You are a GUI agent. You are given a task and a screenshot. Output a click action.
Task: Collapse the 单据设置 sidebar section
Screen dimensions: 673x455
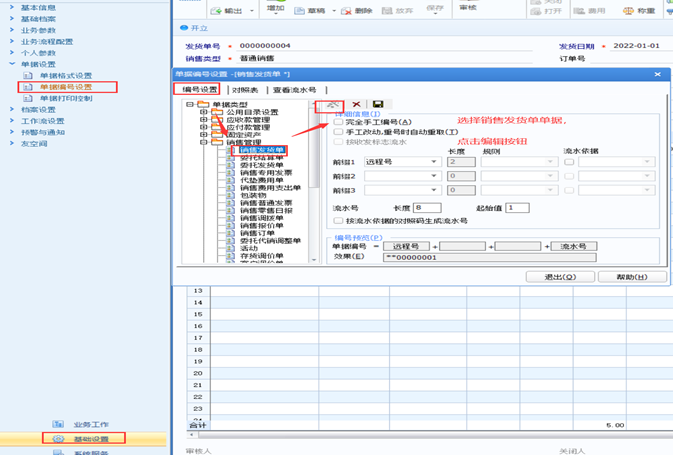pyautogui.click(x=12, y=64)
